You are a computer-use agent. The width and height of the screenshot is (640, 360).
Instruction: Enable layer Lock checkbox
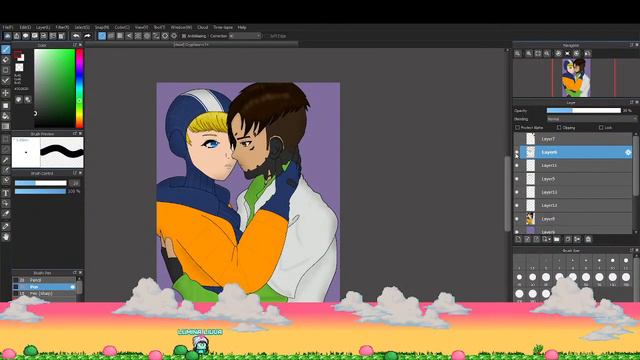(601, 128)
